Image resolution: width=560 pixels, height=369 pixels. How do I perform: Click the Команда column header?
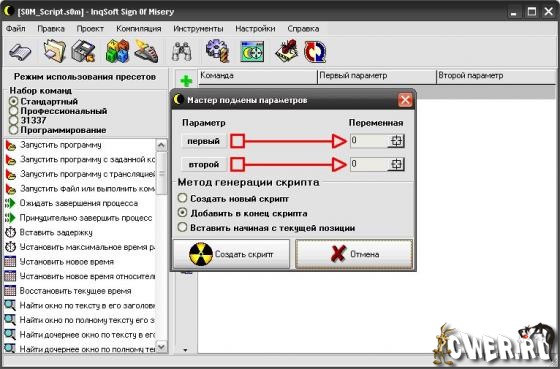click(x=258, y=76)
